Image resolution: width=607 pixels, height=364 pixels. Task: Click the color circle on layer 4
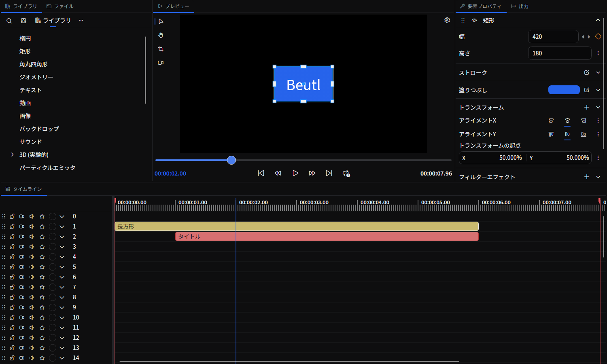point(53,257)
